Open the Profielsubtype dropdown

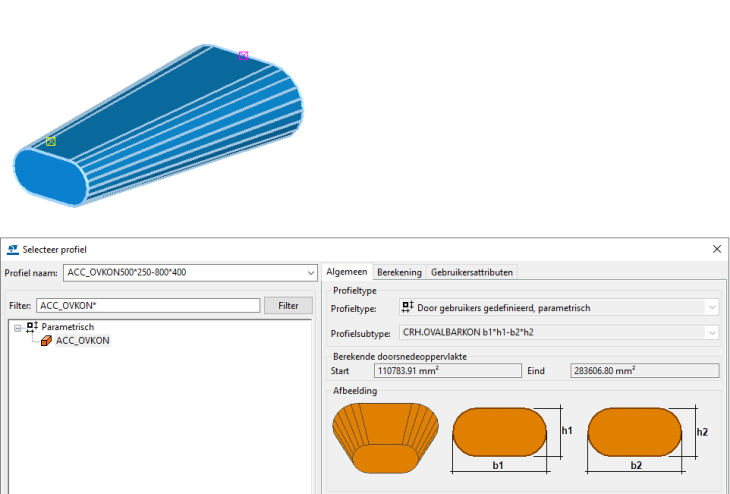point(712,332)
